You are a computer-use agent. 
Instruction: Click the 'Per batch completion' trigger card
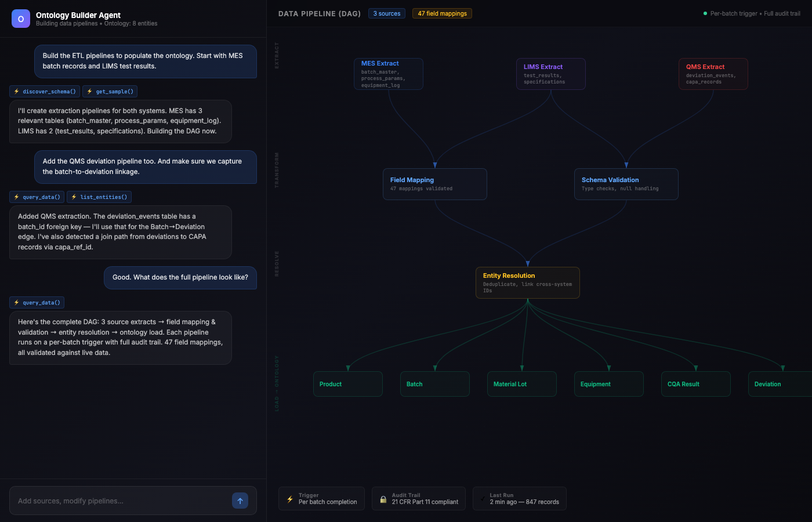point(322,499)
